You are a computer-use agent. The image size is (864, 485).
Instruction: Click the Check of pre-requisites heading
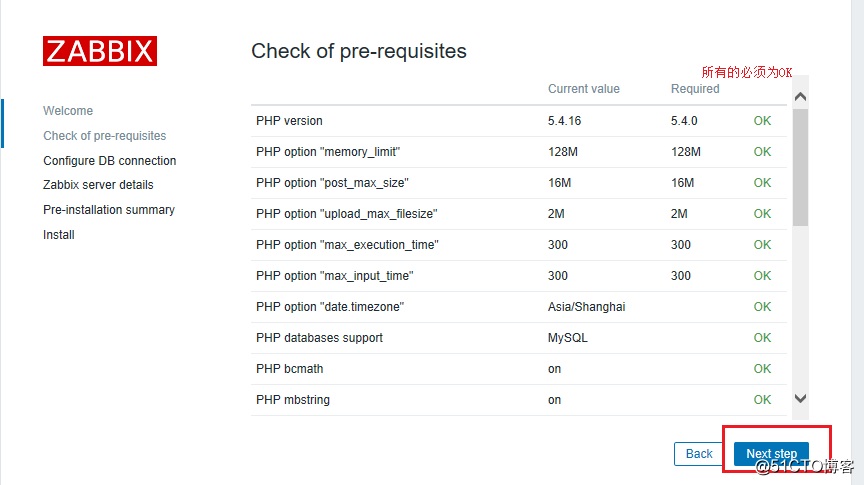(x=359, y=51)
